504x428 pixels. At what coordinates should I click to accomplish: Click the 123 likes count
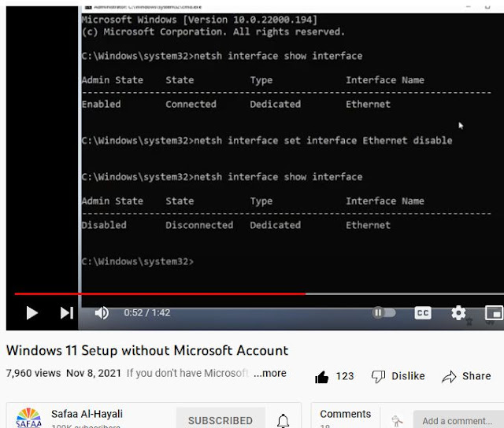pos(345,376)
